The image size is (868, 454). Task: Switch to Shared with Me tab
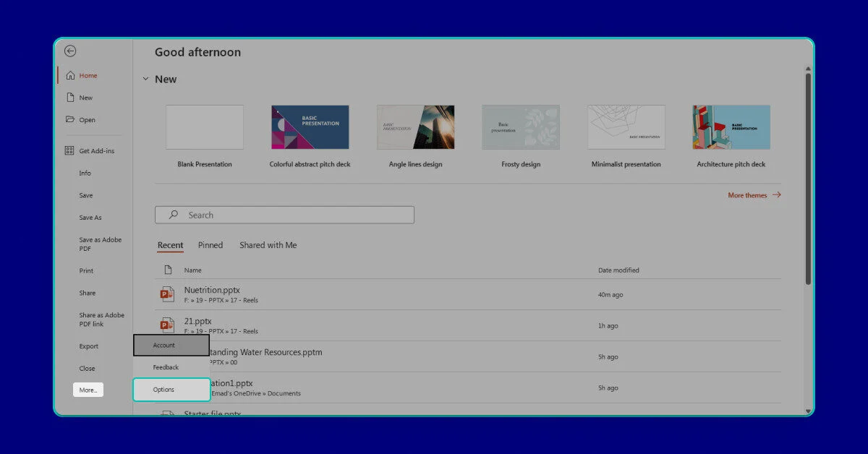(x=268, y=245)
